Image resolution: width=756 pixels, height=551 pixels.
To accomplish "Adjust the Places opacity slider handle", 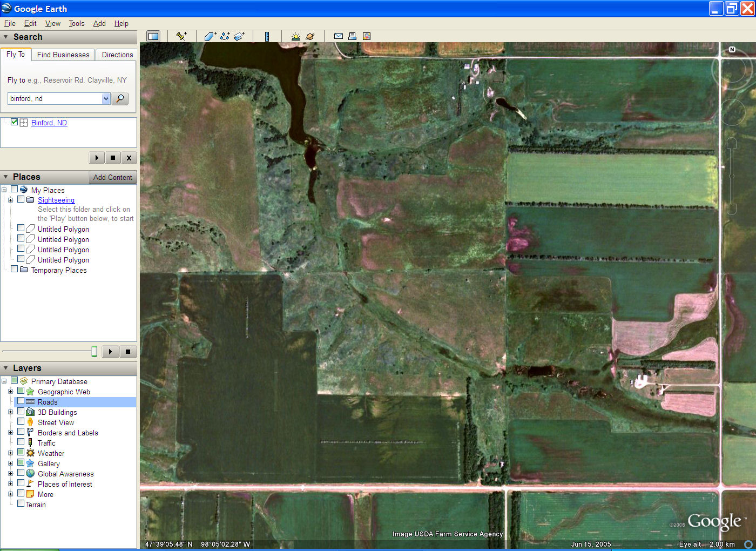I will point(94,352).
